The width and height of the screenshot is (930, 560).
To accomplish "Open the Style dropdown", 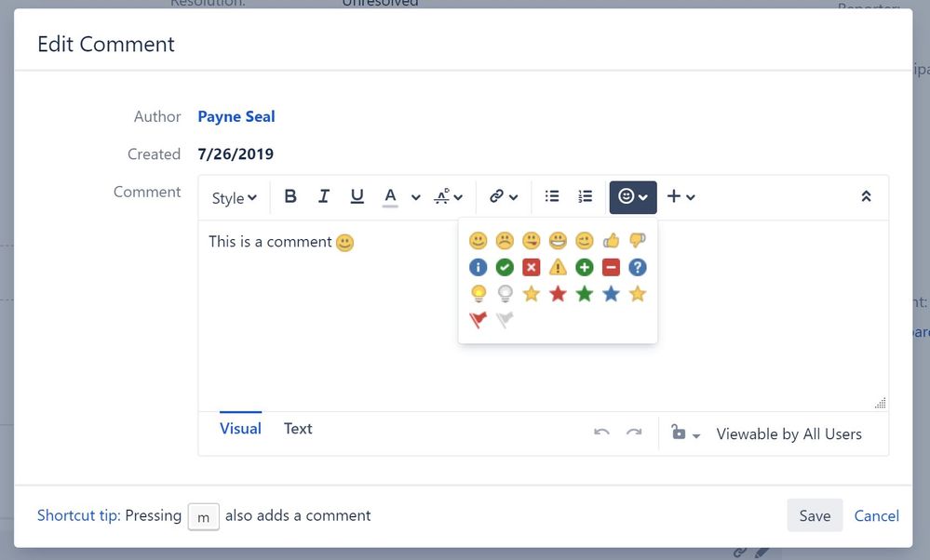I will tap(233, 197).
